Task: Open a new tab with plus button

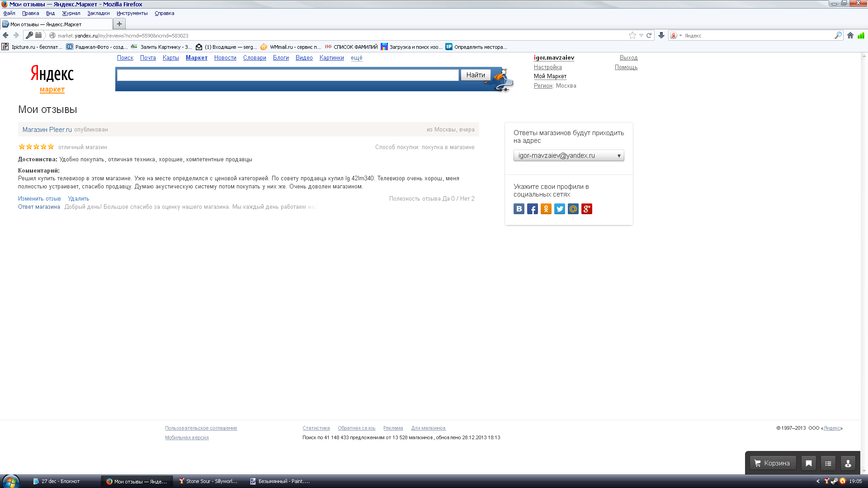Action: tap(119, 24)
